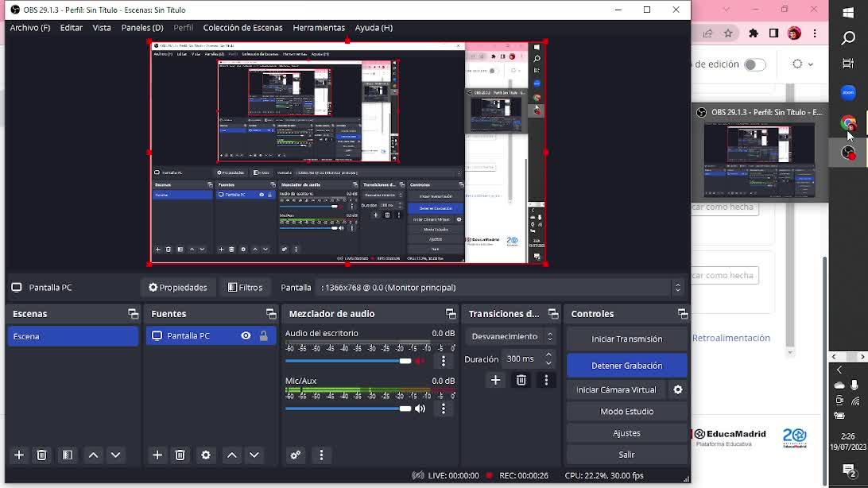Open source properties gear in Fuentes panel
The width and height of the screenshot is (868, 488).
[x=206, y=455]
